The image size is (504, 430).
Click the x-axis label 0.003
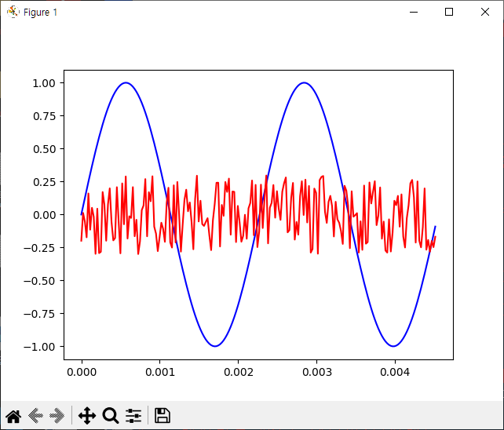pyautogui.click(x=316, y=372)
